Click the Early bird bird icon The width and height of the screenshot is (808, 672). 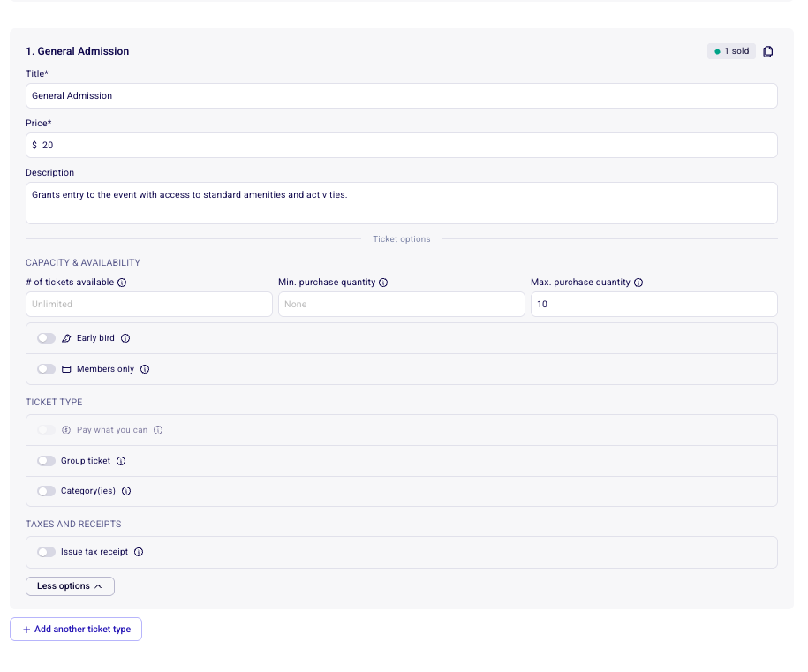pyautogui.click(x=66, y=338)
